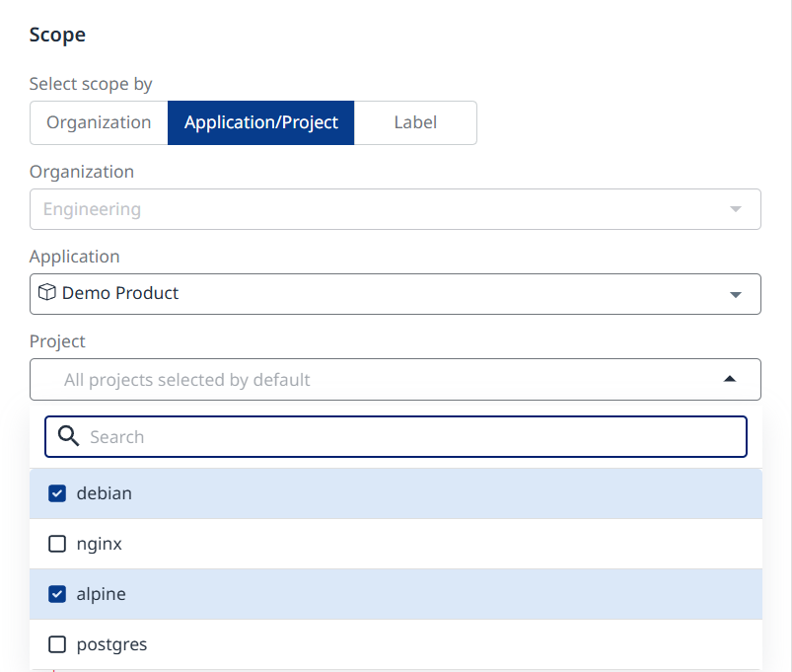
Task: Click the Application dropdown caret arrow
Action: [735, 294]
